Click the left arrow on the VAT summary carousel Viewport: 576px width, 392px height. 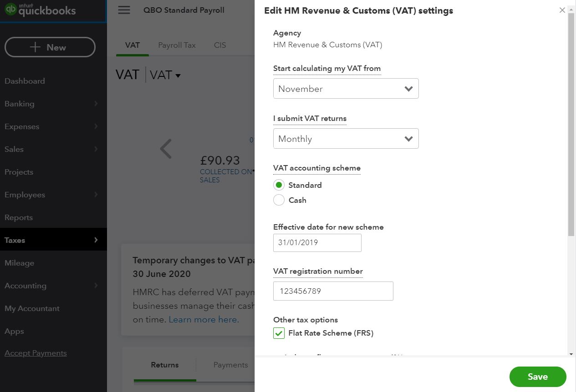point(165,149)
